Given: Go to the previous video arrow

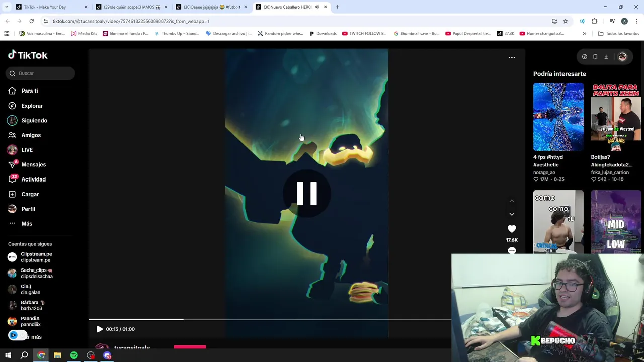Looking at the screenshot, I should 512,201.
